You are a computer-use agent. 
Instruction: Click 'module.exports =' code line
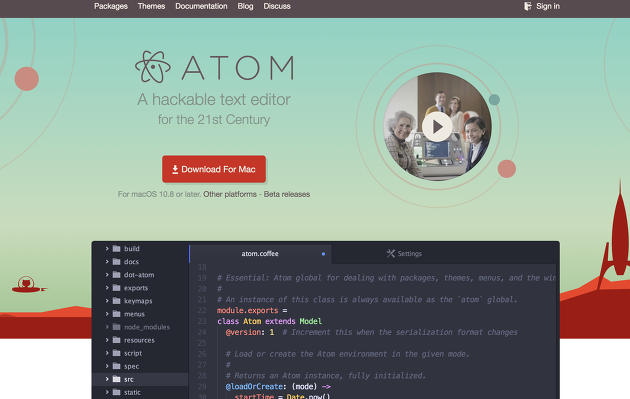tap(252, 311)
